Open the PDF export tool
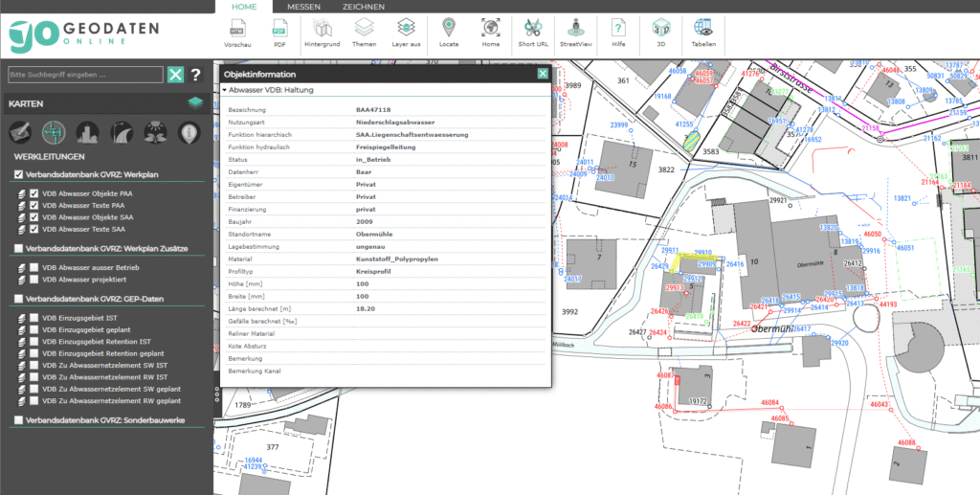 280,30
